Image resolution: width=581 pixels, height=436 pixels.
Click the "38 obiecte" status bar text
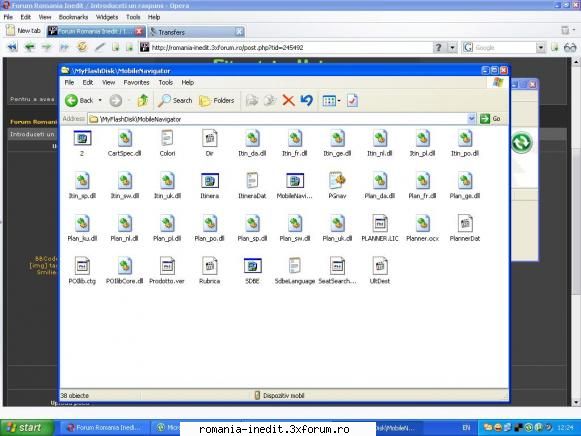click(x=75, y=396)
